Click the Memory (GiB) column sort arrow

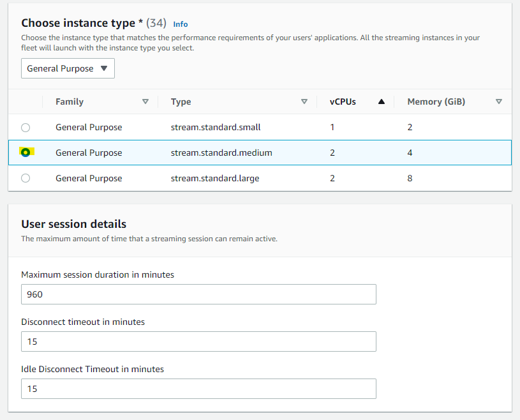click(499, 101)
